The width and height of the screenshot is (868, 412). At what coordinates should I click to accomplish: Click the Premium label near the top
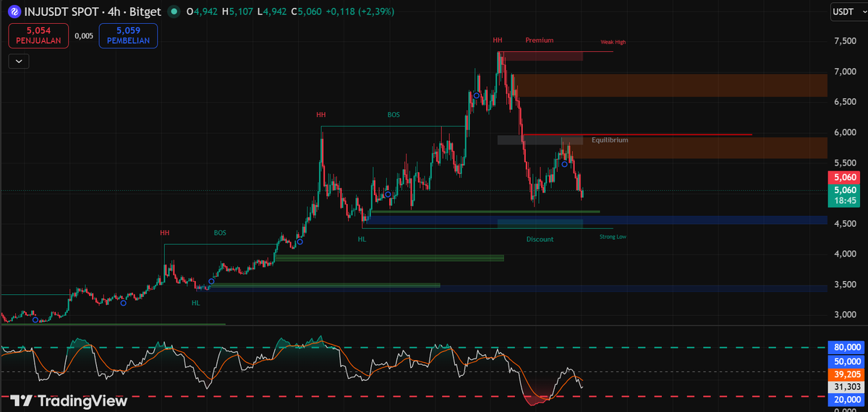(x=540, y=40)
